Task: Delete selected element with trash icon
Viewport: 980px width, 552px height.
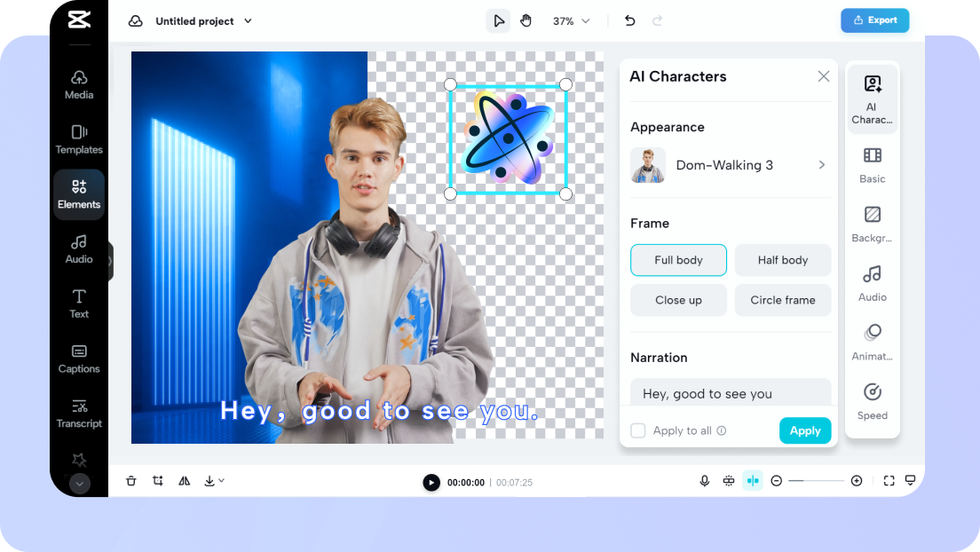Action: pyautogui.click(x=130, y=481)
